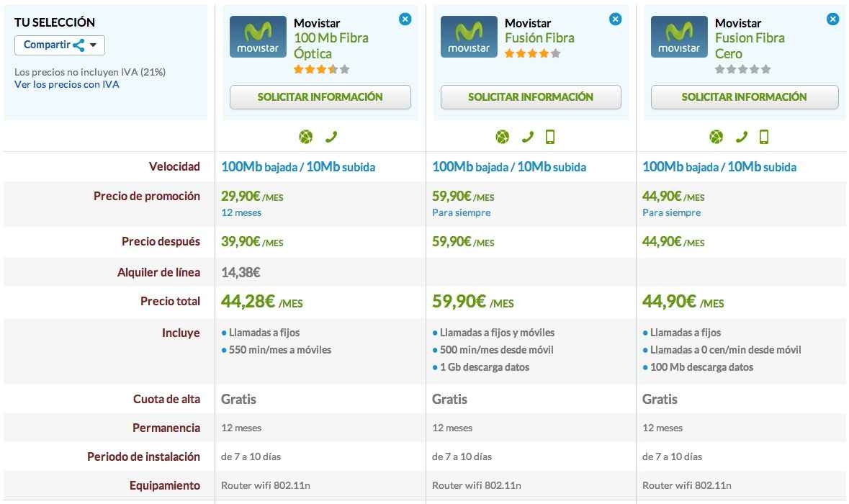Screen dimensions: 849x504
Task: Click the landline phone icon under Fusión Fibra
Action: click(527, 138)
